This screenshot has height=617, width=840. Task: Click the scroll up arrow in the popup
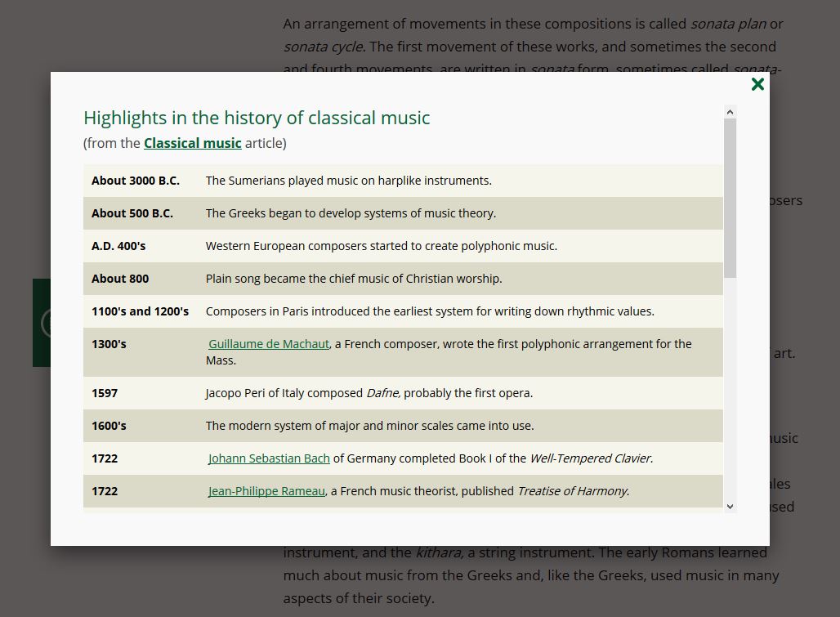pyautogui.click(x=730, y=112)
